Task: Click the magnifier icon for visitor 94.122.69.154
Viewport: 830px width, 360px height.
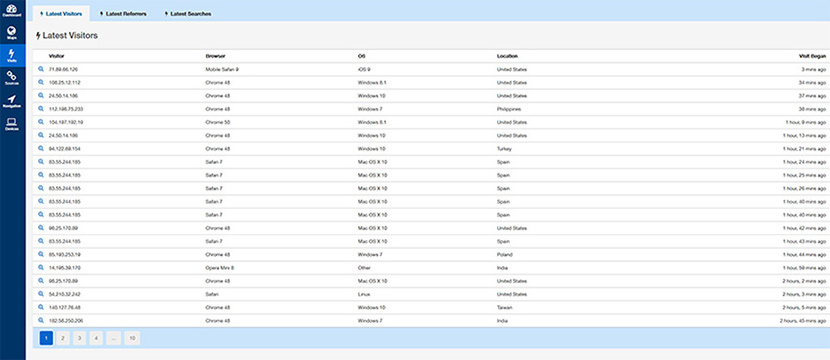Action: coord(41,149)
